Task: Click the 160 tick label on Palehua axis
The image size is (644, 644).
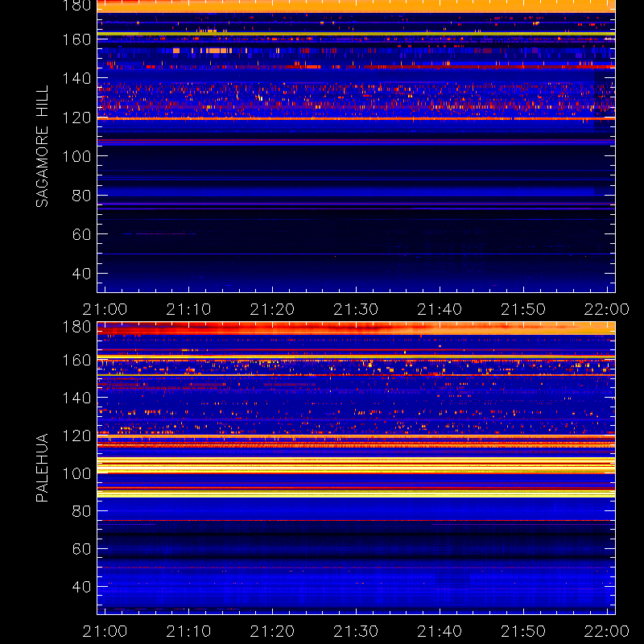Action: [x=76, y=360]
